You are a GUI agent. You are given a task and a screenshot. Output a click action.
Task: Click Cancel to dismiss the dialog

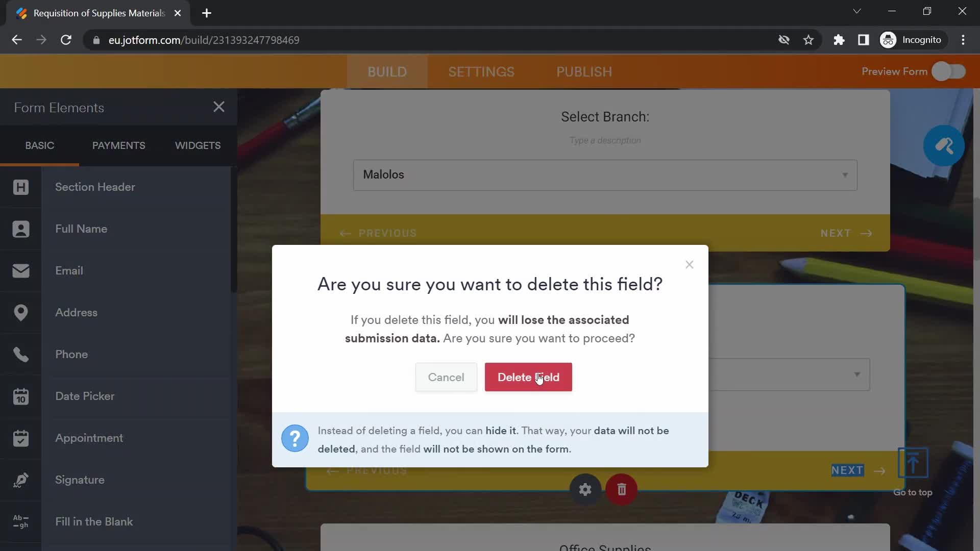pos(446,377)
